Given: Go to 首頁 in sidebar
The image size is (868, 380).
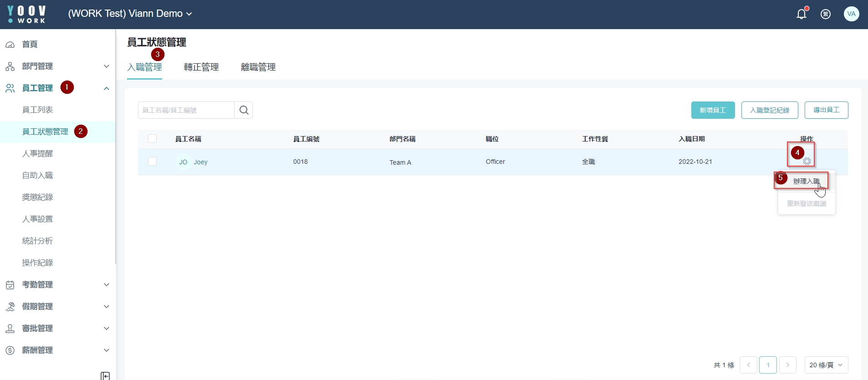Looking at the screenshot, I should pyautogui.click(x=30, y=44).
